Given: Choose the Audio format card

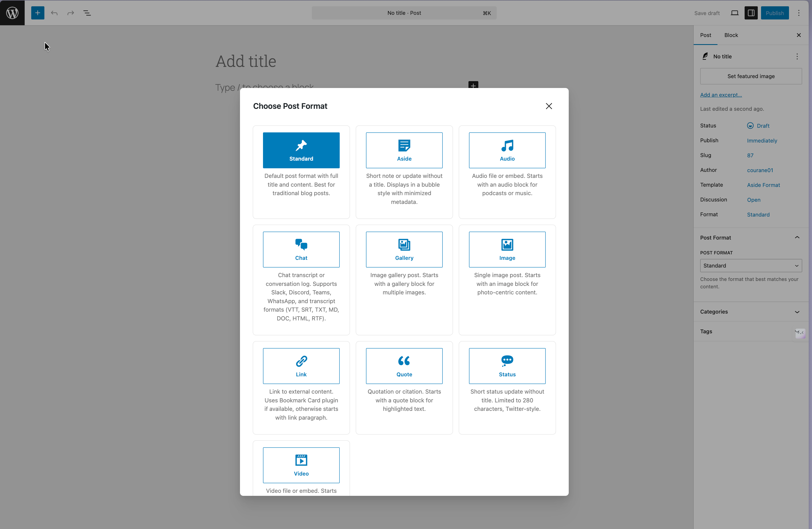Looking at the screenshot, I should coord(507,150).
